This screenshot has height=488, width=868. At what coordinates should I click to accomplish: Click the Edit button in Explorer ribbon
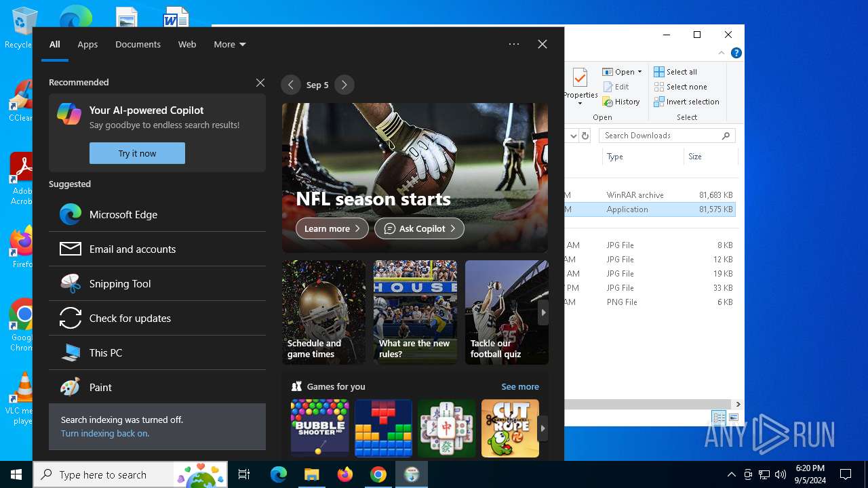click(616, 87)
